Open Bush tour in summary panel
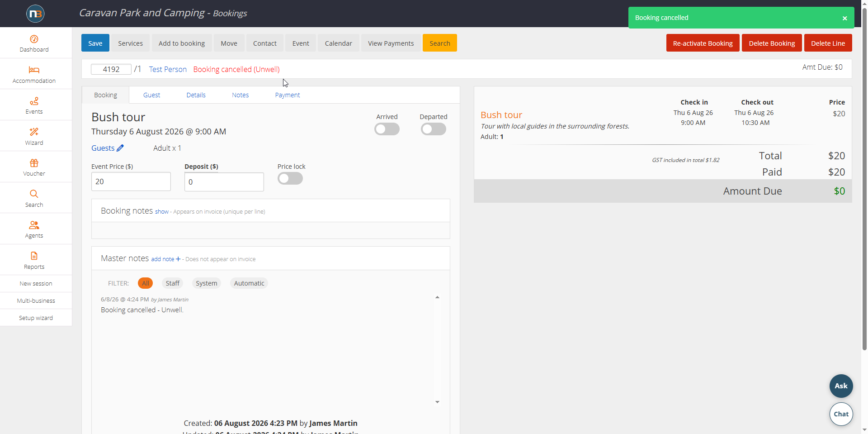The width and height of the screenshot is (868, 434). (501, 115)
